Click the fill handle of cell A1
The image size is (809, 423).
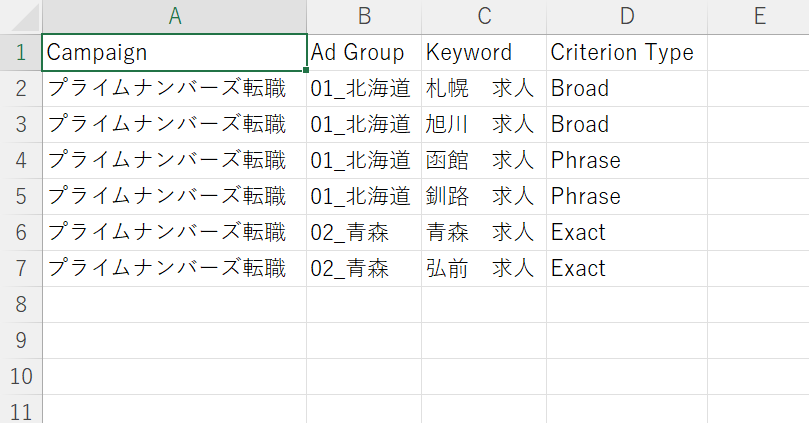pyautogui.click(x=306, y=70)
